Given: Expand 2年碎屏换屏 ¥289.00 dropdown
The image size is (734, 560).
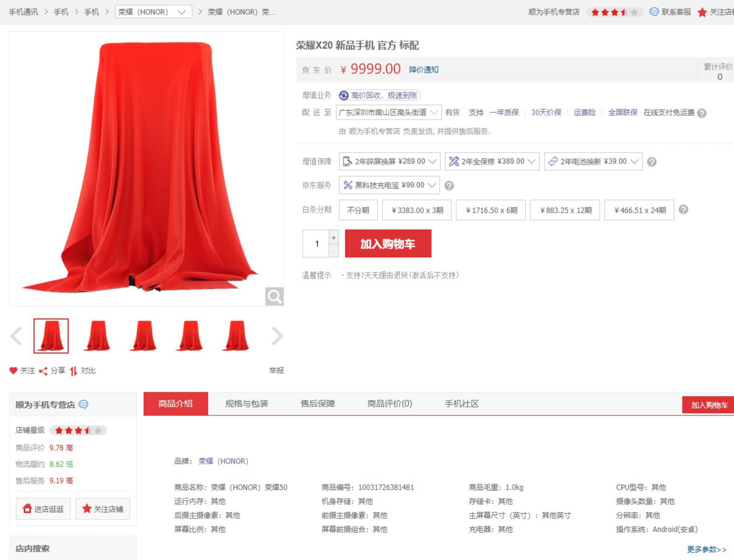Looking at the screenshot, I should [x=390, y=161].
